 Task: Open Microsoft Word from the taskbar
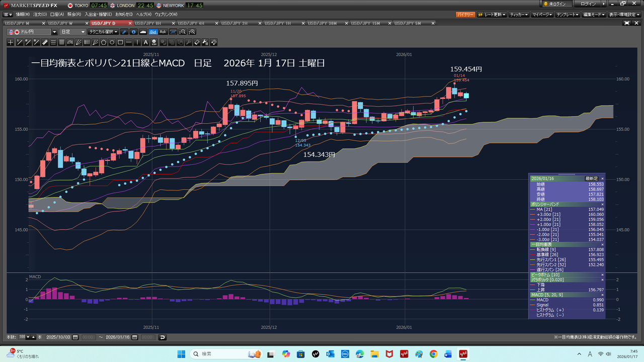[x=448, y=354]
